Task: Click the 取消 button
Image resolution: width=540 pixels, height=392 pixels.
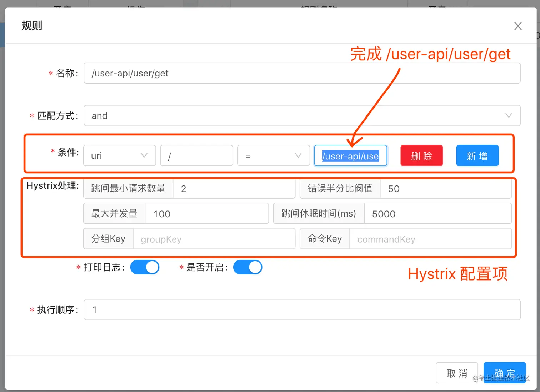Action: (457, 372)
